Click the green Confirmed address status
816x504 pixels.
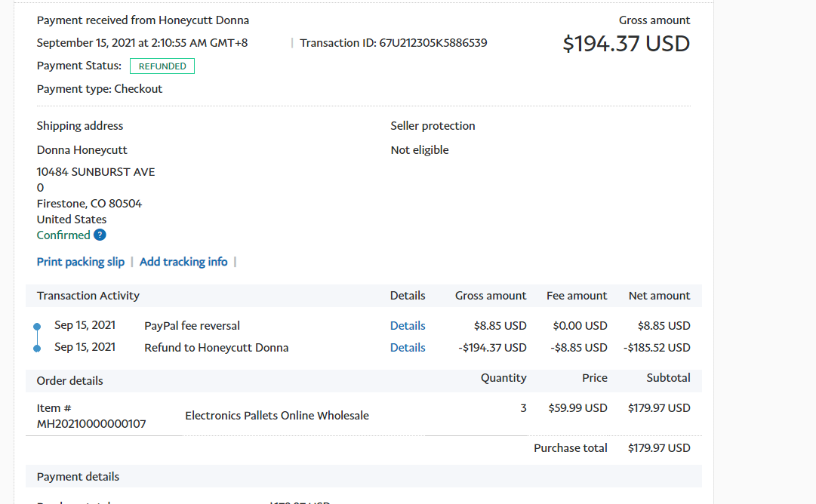[63, 235]
